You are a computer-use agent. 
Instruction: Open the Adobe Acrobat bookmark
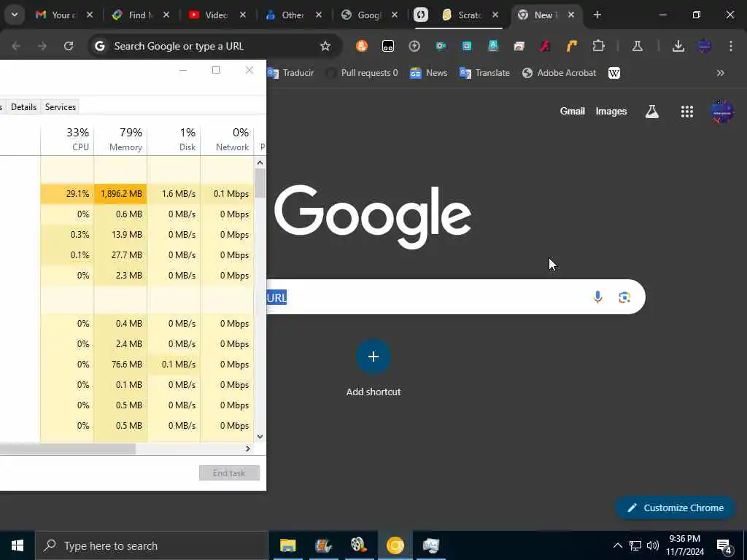(x=560, y=73)
